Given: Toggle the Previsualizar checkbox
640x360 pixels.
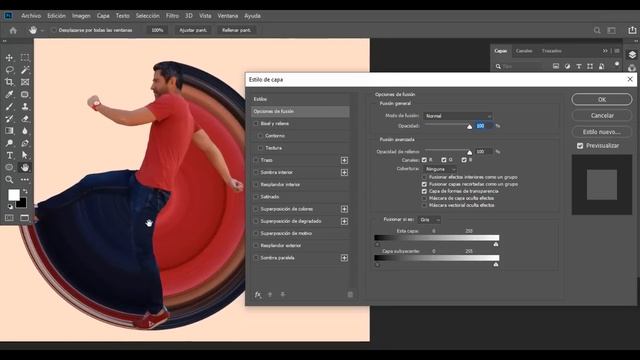Looking at the screenshot, I should tap(580, 146).
